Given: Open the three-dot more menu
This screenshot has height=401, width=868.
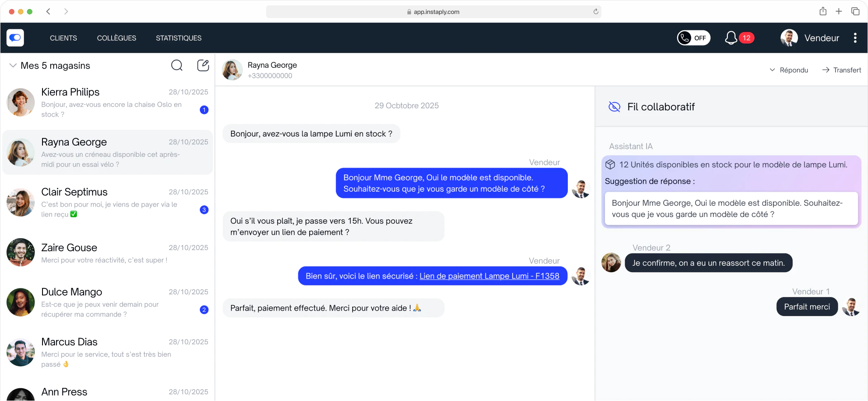Looking at the screenshot, I should click(855, 38).
